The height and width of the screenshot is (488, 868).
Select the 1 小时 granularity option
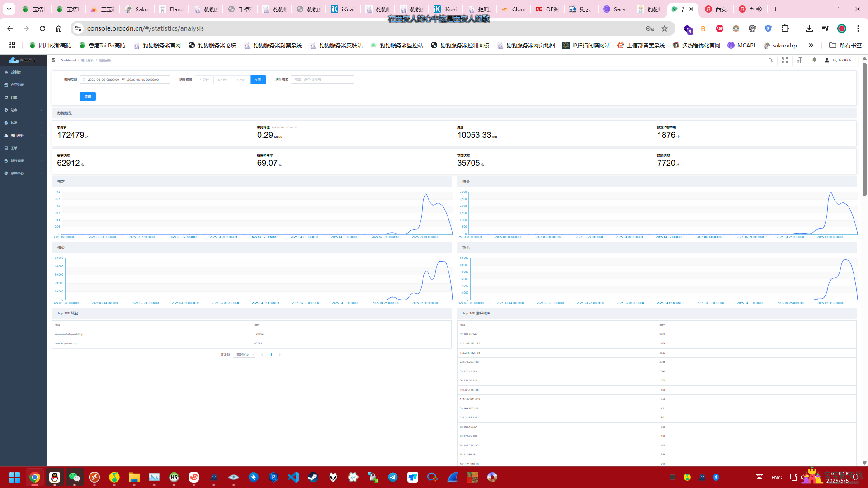(241, 80)
